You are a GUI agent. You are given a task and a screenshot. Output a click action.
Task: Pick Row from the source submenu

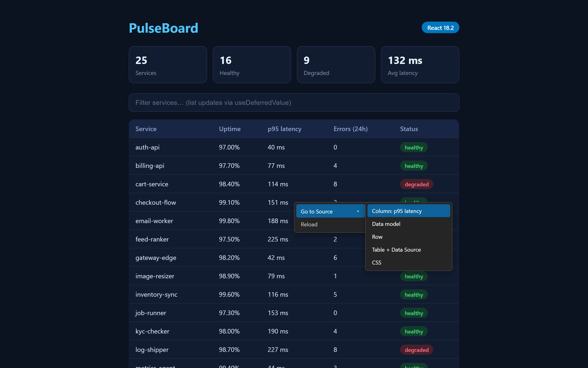[408, 237]
